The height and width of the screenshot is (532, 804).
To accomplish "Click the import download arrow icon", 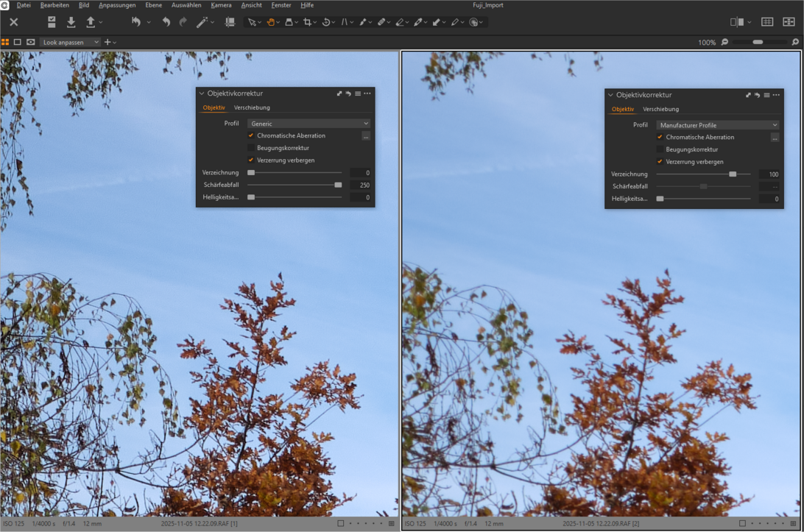I will coord(71,22).
